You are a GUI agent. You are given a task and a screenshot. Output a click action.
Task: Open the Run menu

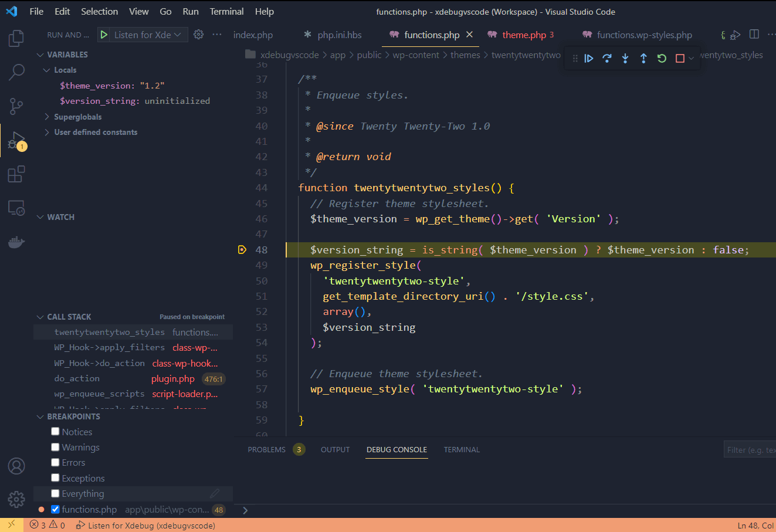click(x=190, y=11)
